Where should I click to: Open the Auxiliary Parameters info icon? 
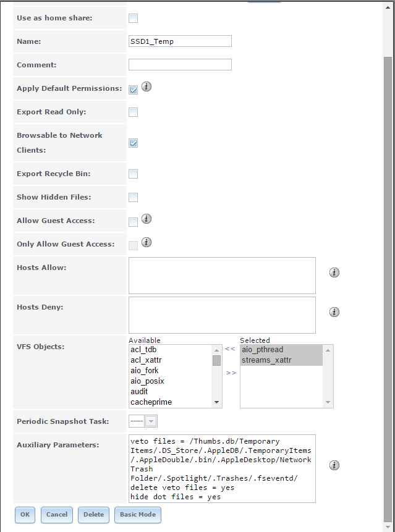point(334,465)
